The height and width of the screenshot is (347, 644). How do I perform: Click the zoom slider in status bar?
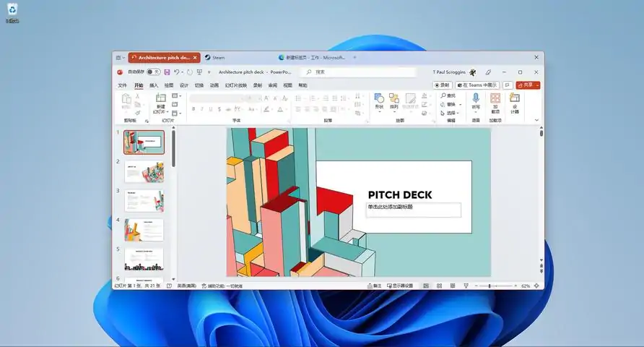pos(491,286)
